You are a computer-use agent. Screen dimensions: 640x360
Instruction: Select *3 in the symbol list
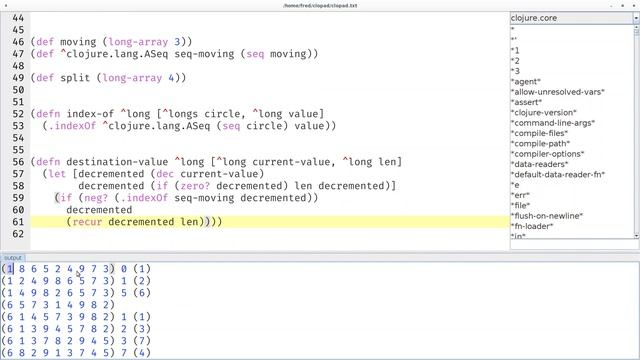click(x=515, y=71)
